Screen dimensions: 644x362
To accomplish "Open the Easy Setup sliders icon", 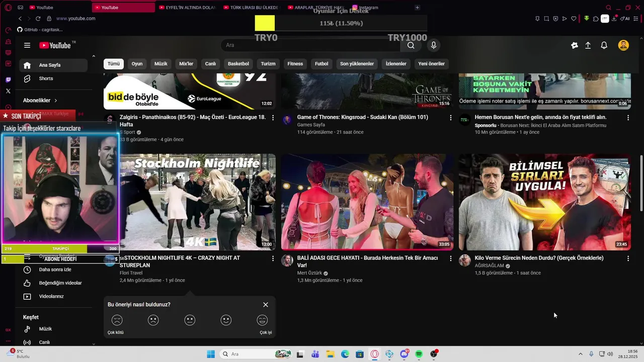I will point(636,19).
